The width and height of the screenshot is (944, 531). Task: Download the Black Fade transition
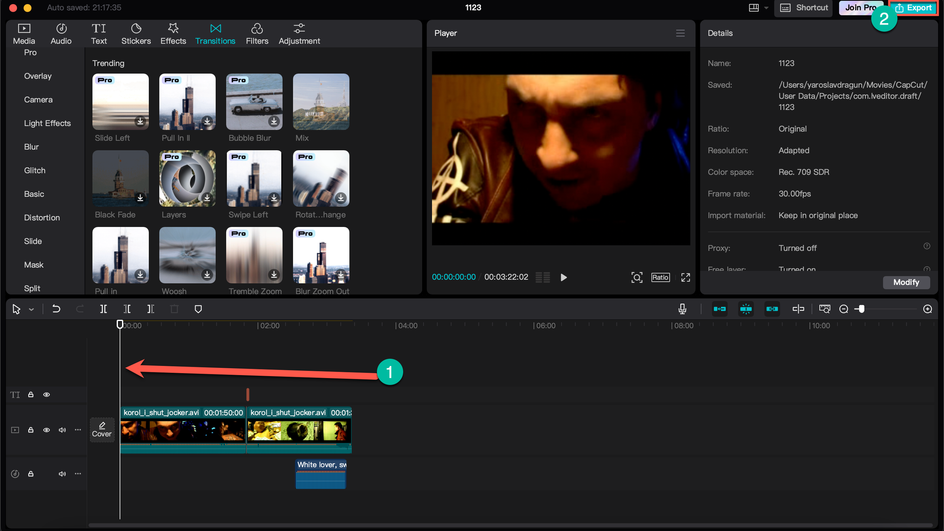[x=140, y=197]
